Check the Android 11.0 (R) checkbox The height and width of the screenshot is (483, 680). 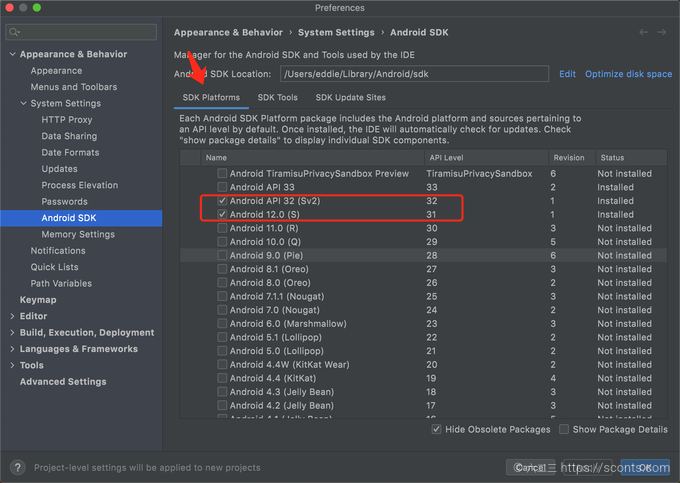coord(222,228)
